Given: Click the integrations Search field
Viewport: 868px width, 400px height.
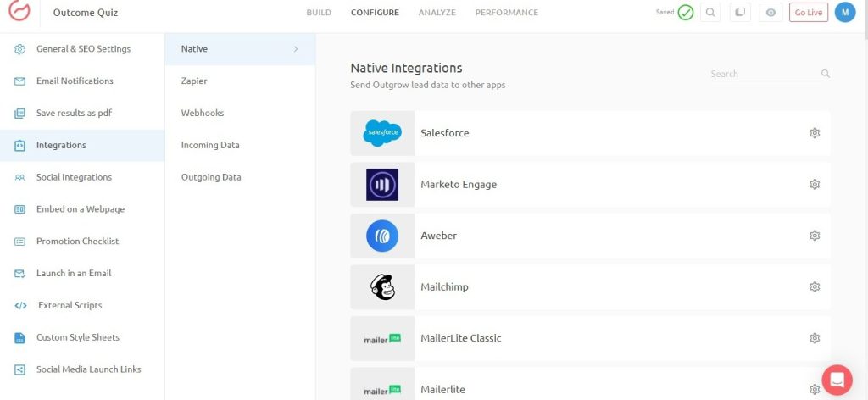Looking at the screenshot, I should point(763,74).
